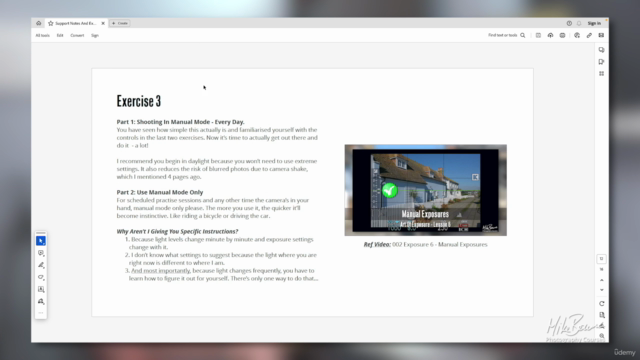
Task: Open more quick tools ellipsis
Action: point(41,313)
